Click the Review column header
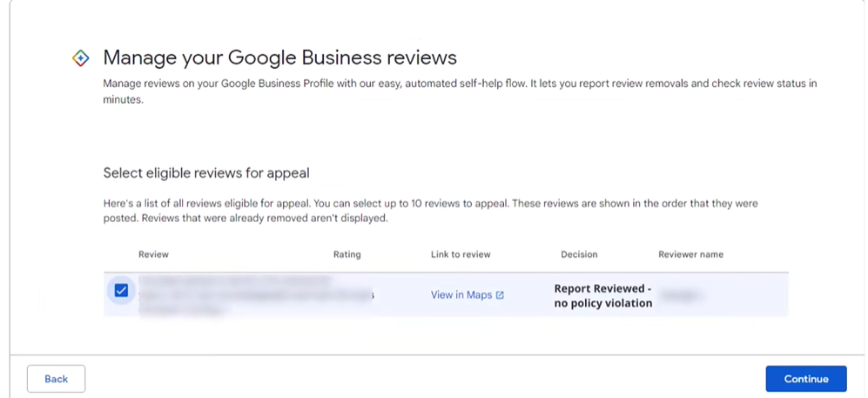This screenshot has width=868, height=398. [153, 254]
